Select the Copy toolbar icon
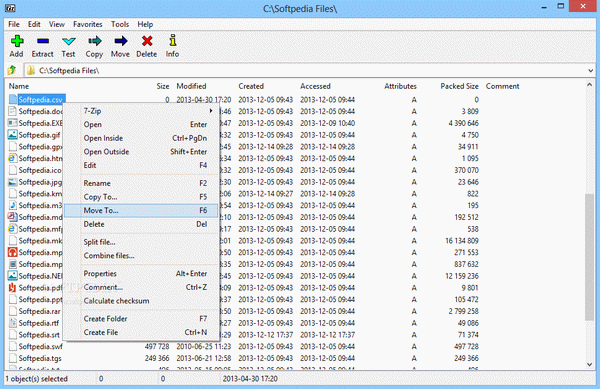Screen dimensions: 600x389 [x=95, y=41]
